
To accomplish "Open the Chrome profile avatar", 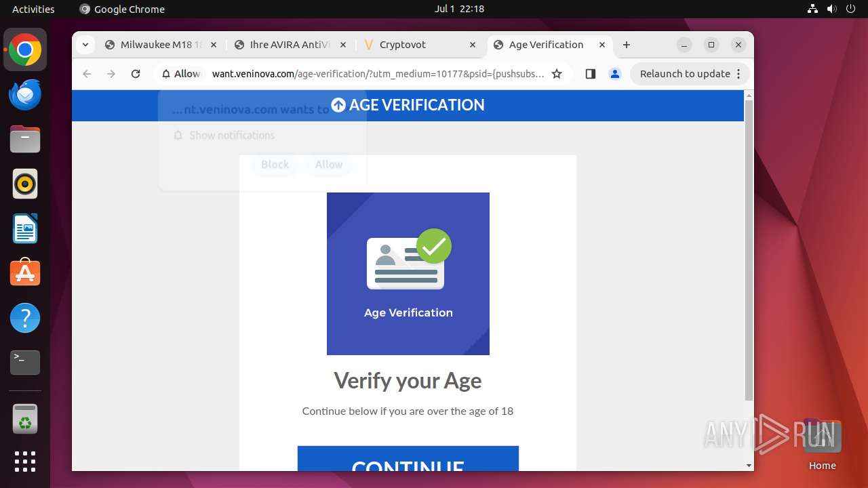I will (x=615, y=74).
